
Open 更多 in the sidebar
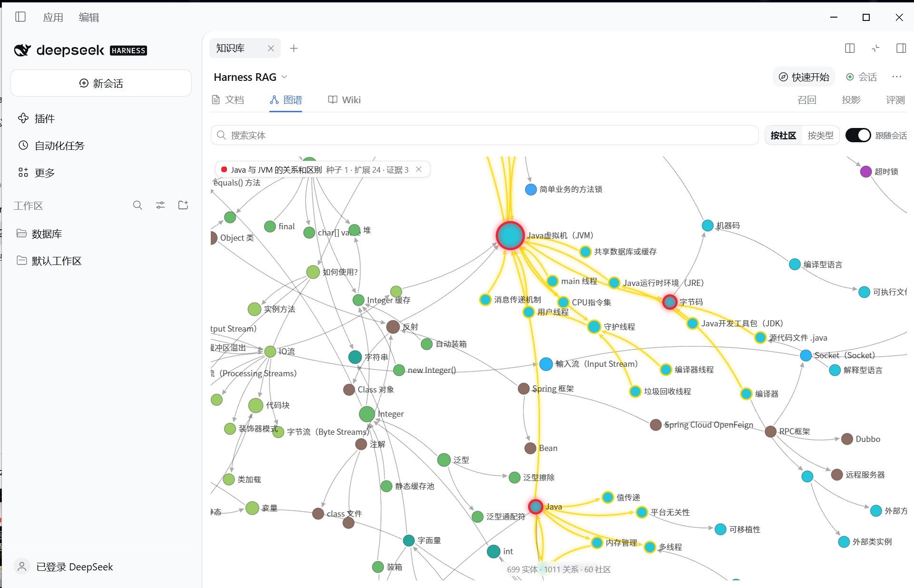tap(36, 172)
